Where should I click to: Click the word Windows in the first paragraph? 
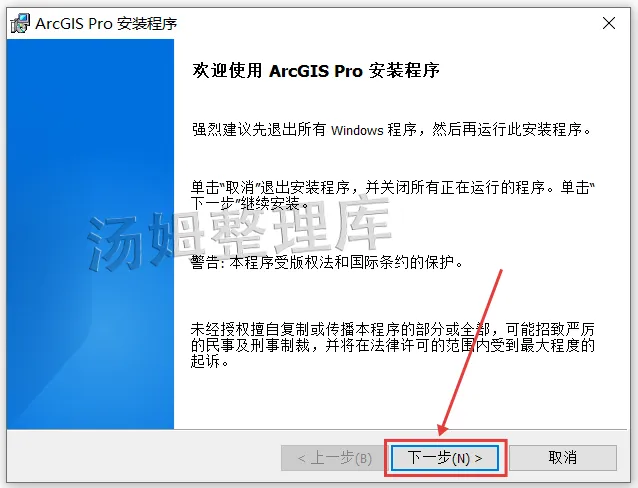click(x=357, y=131)
